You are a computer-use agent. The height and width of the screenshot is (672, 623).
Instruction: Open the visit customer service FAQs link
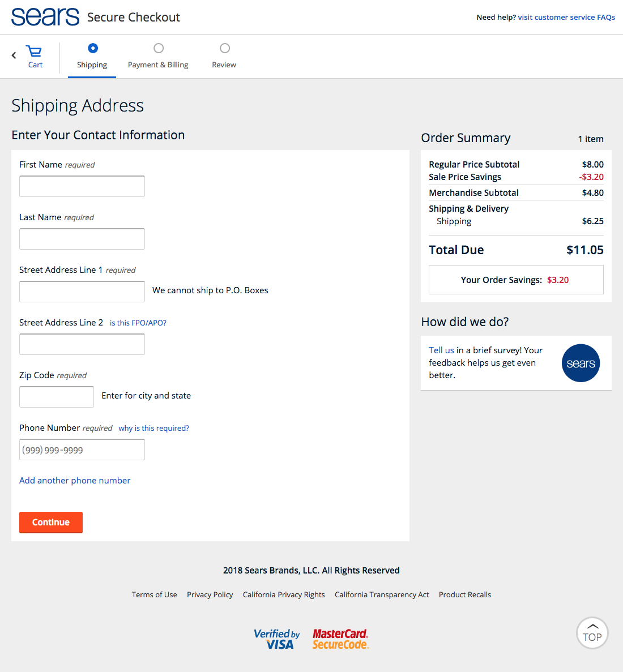566,17
